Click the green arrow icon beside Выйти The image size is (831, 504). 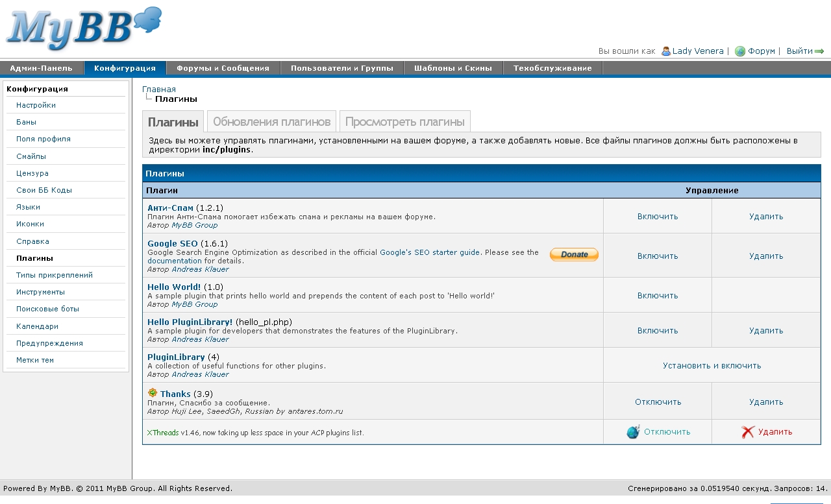(819, 51)
